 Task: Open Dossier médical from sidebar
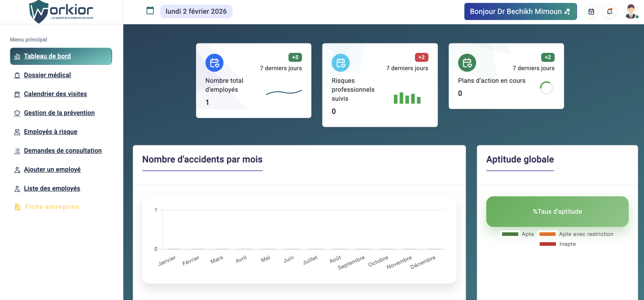[47, 75]
